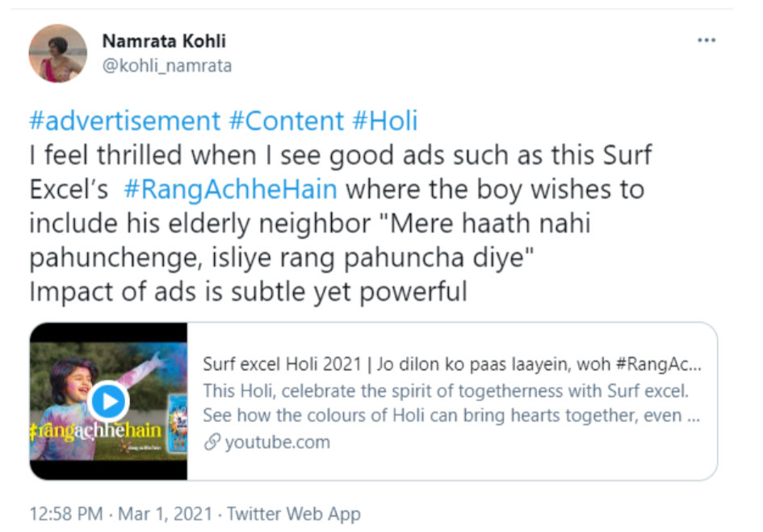Open the #advertisement hashtag
Image resolution: width=763 pixels, height=532 pixels.
point(124,121)
